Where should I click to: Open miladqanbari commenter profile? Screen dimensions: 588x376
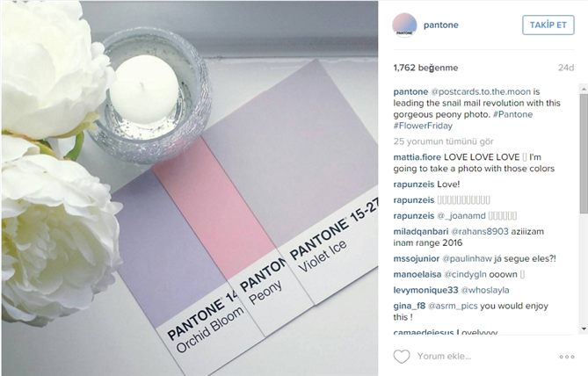420,231
